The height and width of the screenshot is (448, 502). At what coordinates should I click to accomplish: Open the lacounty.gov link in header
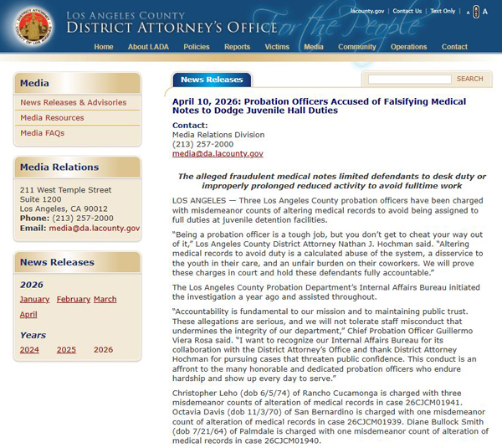coord(367,12)
